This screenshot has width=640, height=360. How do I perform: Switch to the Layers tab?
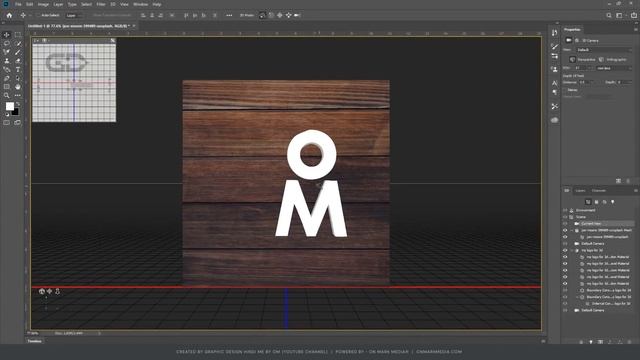pos(580,191)
